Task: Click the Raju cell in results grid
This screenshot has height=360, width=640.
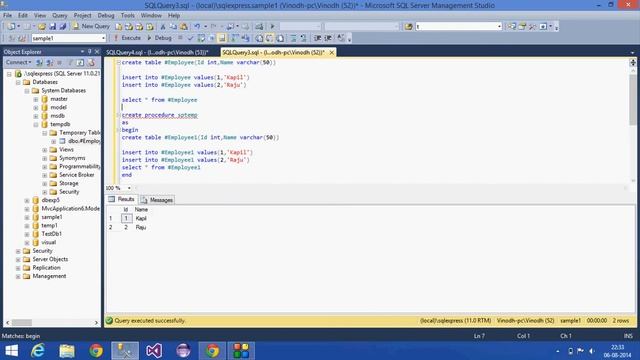Action: tap(141, 227)
